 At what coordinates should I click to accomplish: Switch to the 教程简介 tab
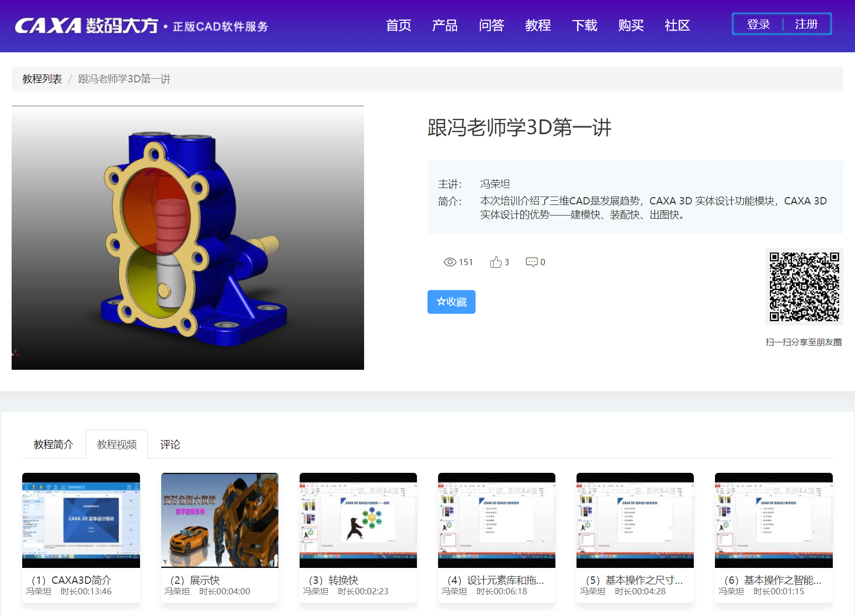click(53, 444)
